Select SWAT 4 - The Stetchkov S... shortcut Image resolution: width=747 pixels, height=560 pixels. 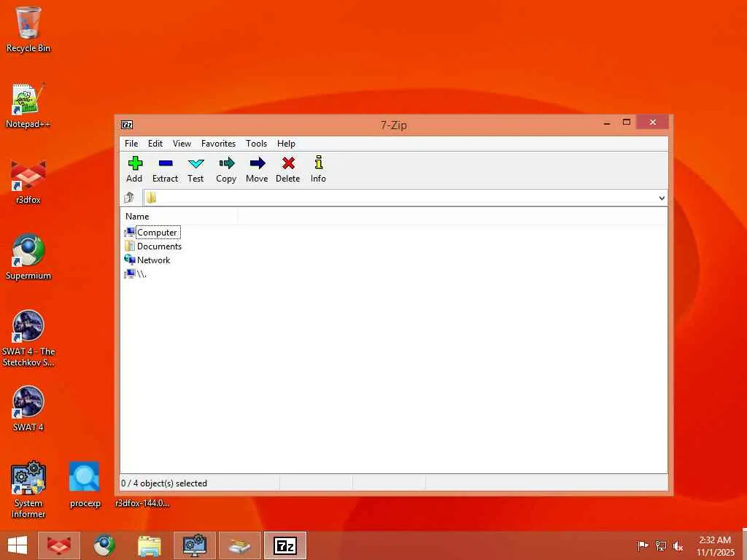[x=28, y=338]
